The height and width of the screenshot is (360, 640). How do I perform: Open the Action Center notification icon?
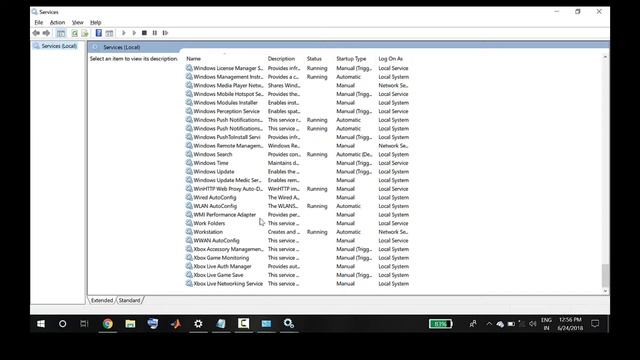point(595,324)
